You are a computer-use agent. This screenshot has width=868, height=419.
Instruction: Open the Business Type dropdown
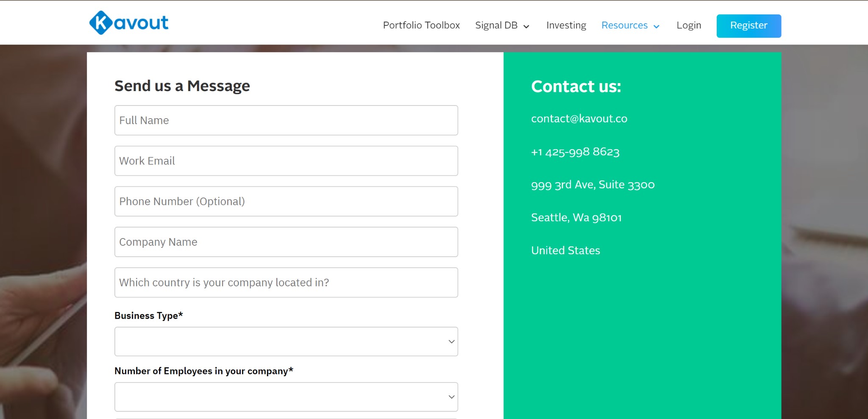tap(286, 341)
